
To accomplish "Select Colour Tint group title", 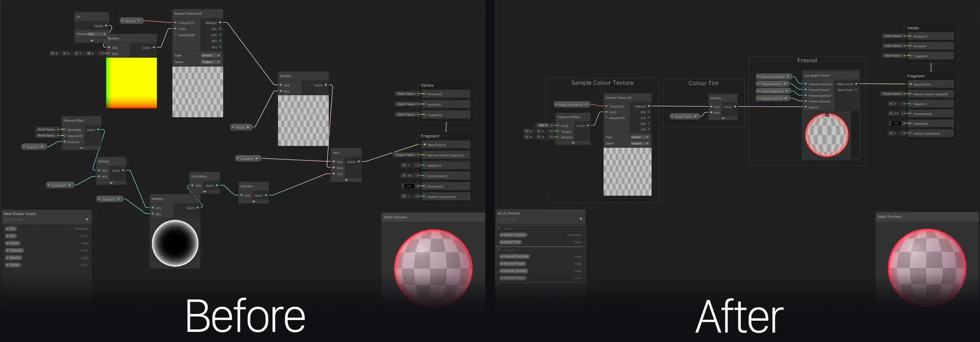I will tap(703, 83).
